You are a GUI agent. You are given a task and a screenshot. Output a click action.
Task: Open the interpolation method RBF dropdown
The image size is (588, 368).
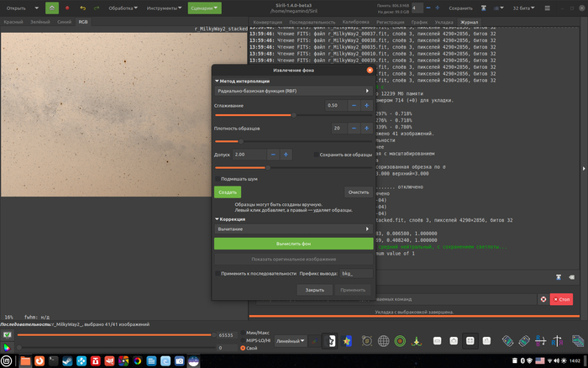coord(292,90)
